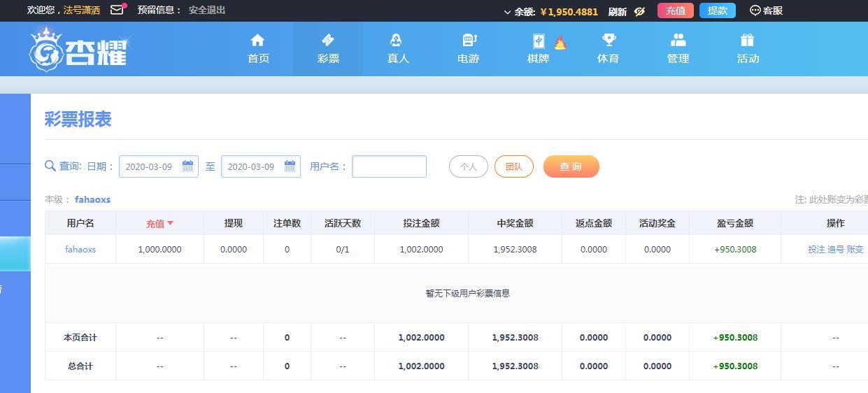Screen dimensions: 868x393
Task: Click the 杏耀 crown logo
Action: coord(78,50)
